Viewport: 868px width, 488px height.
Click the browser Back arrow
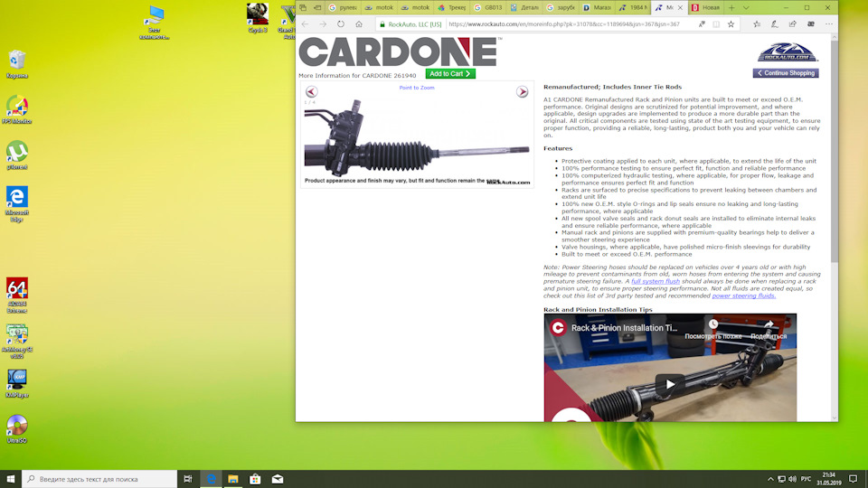305,23
